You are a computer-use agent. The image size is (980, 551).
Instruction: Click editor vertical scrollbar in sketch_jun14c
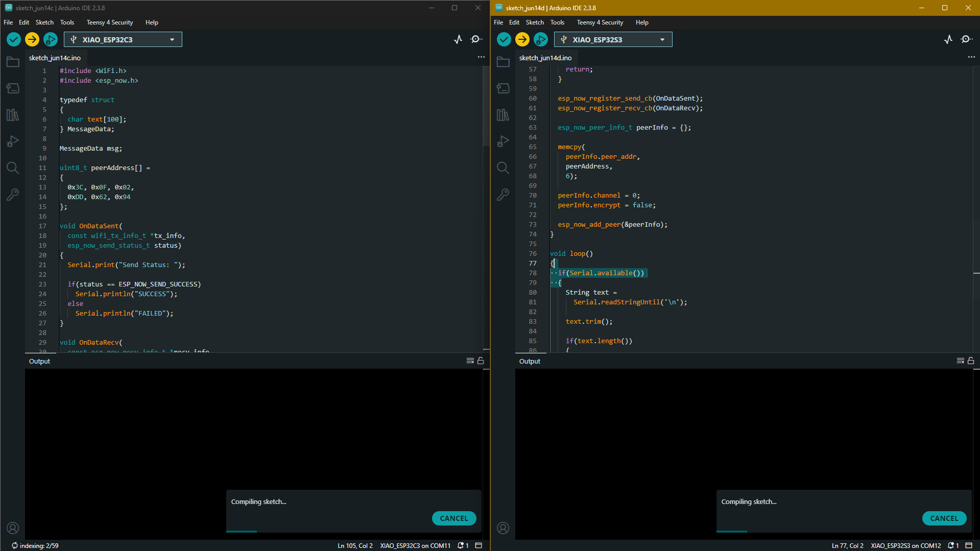pos(486,106)
